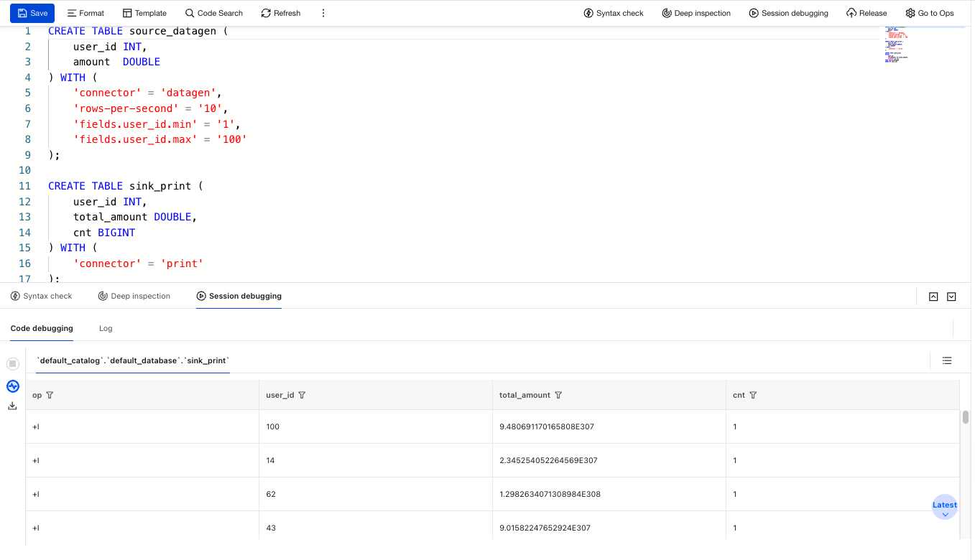Viewport: 975px width, 560px height.
Task: Collapse the bottom panel with down-arrow icon
Action: (951, 297)
